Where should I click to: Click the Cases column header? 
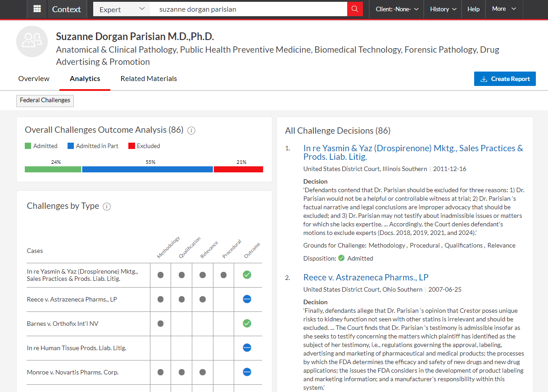pyautogui.click(x=35, y=251)
